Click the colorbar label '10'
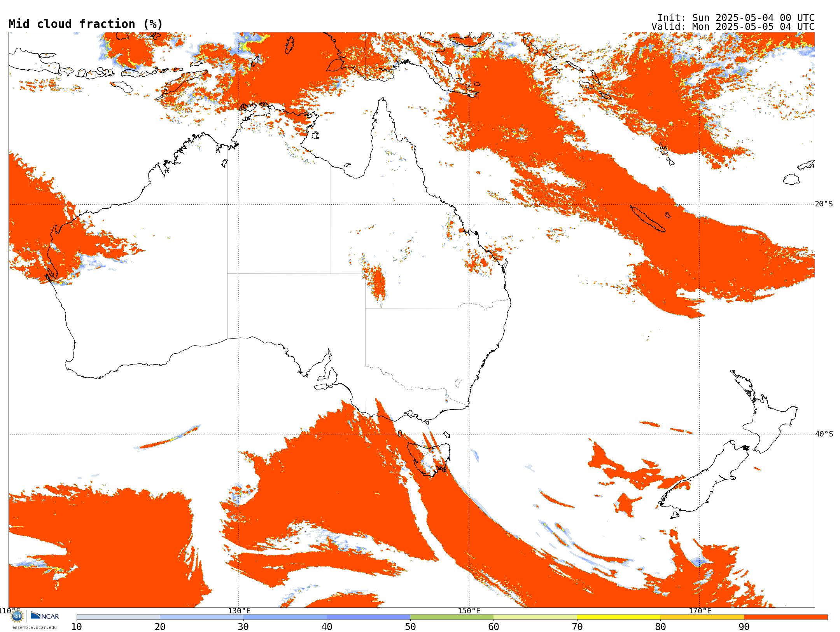840x632 pixels. coord(77,627)
